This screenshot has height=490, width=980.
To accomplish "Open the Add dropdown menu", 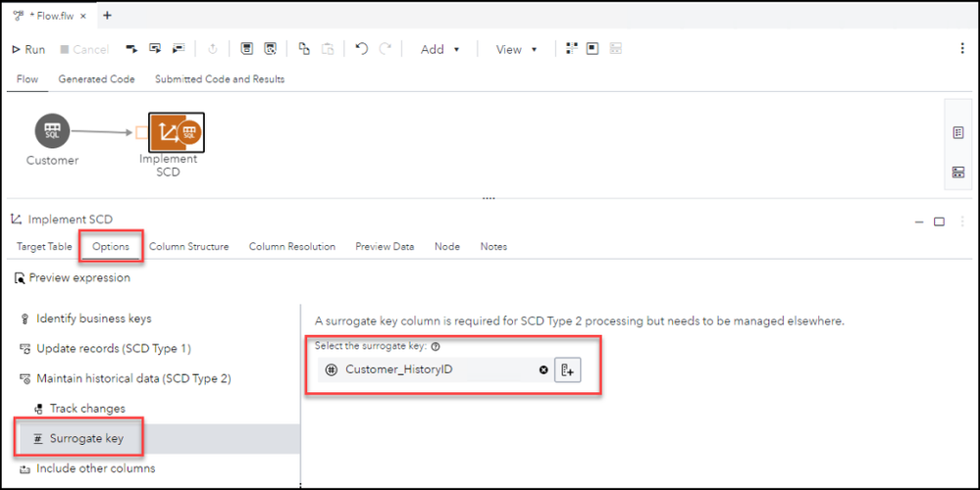I will click(440, 49).
